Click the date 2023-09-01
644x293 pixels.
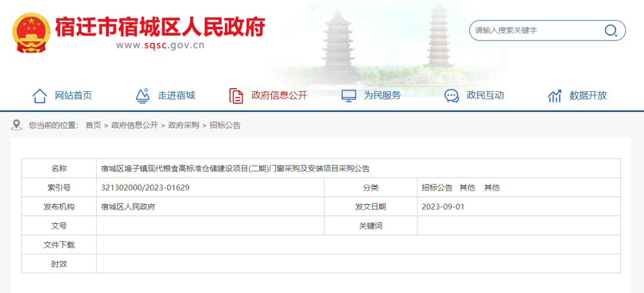[442, 207]
